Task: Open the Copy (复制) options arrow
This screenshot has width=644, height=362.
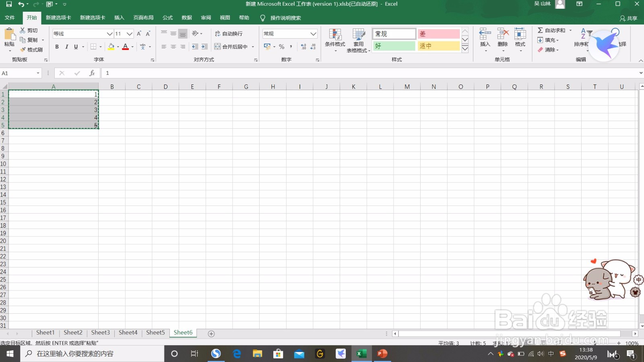Action: (x=43, y=40)
